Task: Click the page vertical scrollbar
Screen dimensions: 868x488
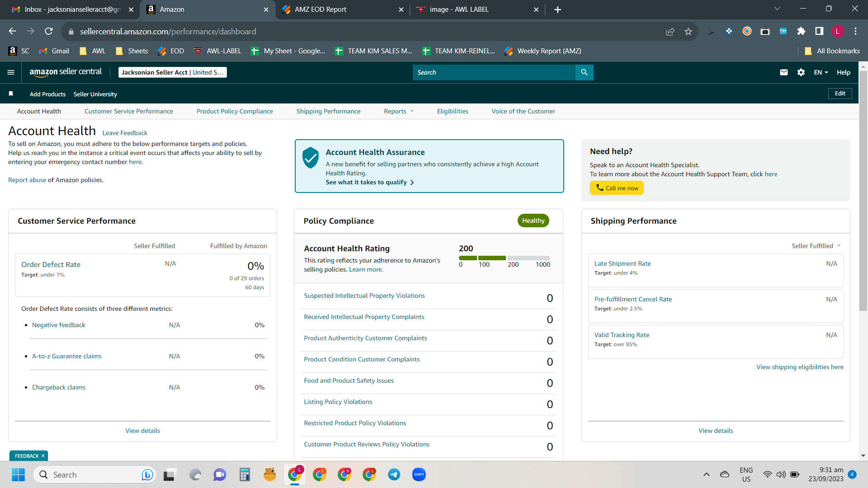Action: 863,190
